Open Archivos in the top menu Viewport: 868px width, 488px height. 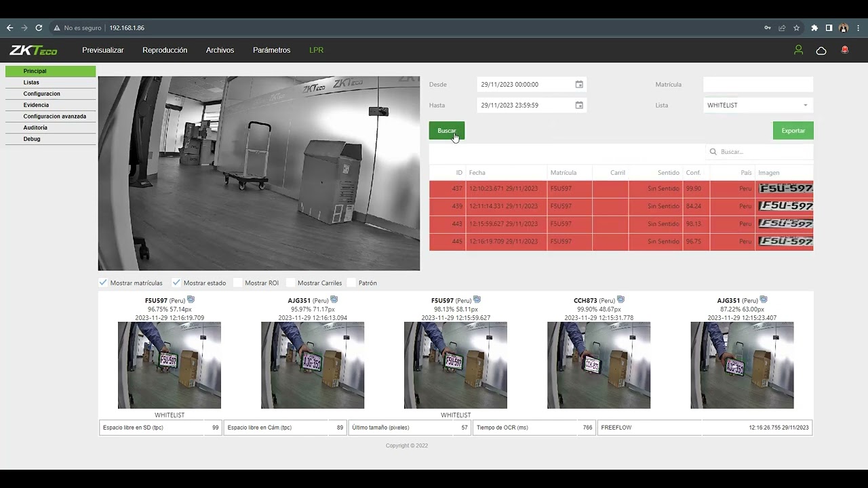[220, 50]
